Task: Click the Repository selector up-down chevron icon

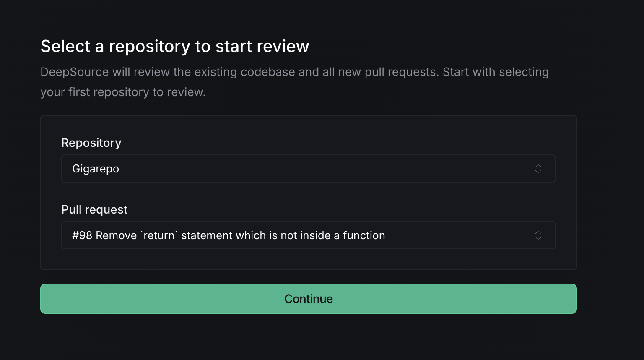Action: 538,169
